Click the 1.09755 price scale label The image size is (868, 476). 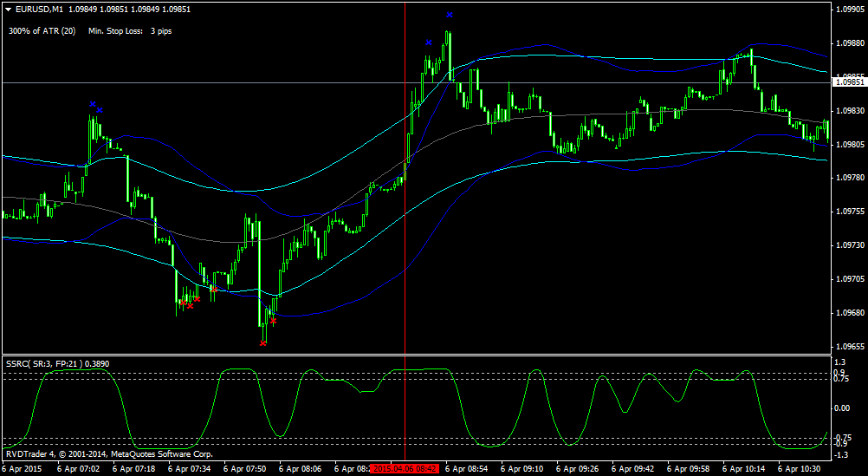click(852, 212)
